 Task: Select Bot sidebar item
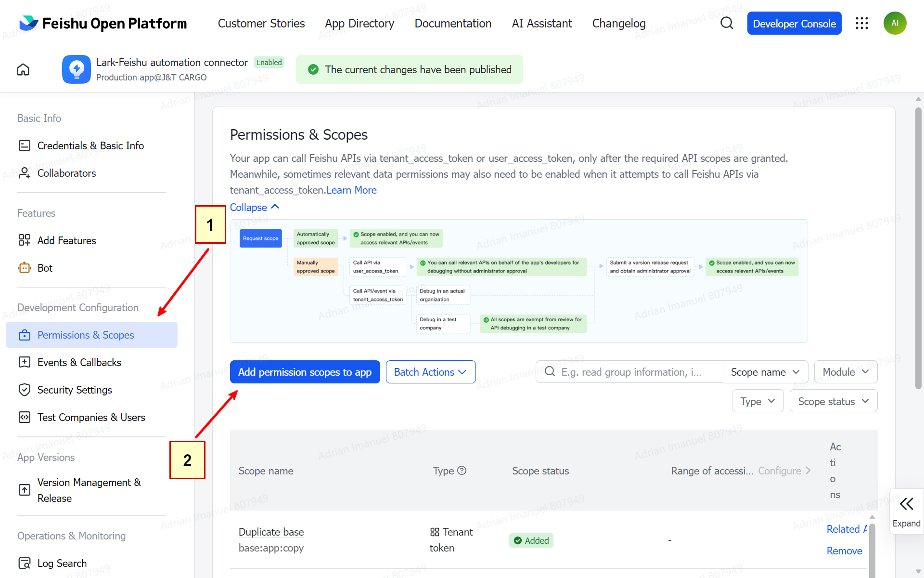[x=91, y=268]
